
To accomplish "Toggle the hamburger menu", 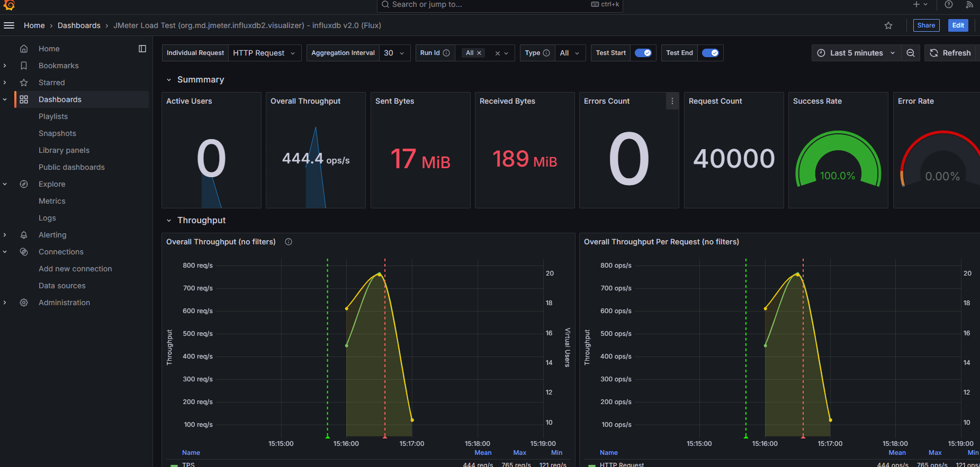I will coord(9,25).
